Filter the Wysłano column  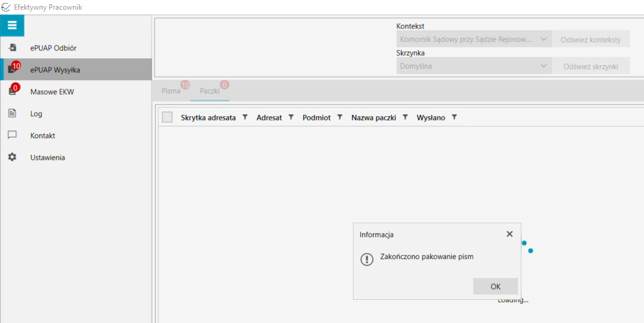tap(454, 117)
